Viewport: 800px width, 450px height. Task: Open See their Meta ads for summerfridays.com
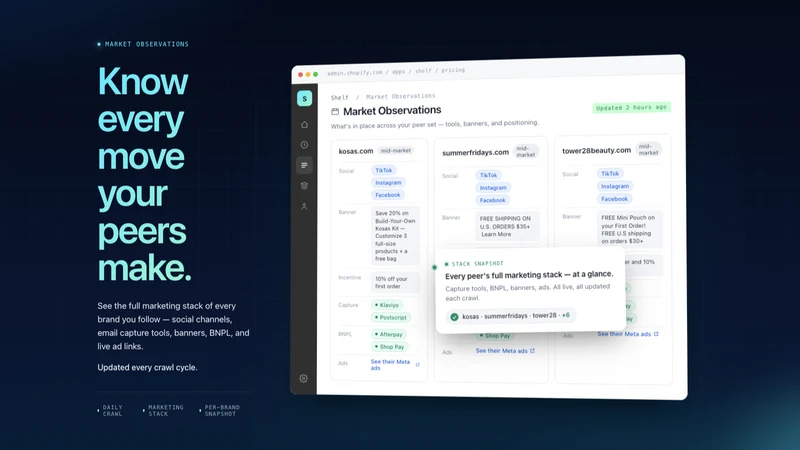[x=502, y=351]
